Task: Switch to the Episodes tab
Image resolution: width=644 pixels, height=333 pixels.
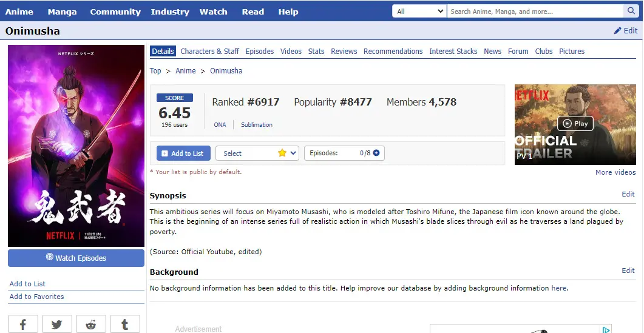Action: tap(260, 52)
